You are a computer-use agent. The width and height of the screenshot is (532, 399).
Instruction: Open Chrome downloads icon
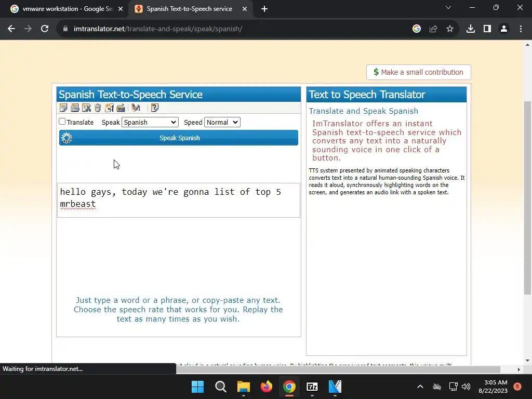(x=471, y=29)
